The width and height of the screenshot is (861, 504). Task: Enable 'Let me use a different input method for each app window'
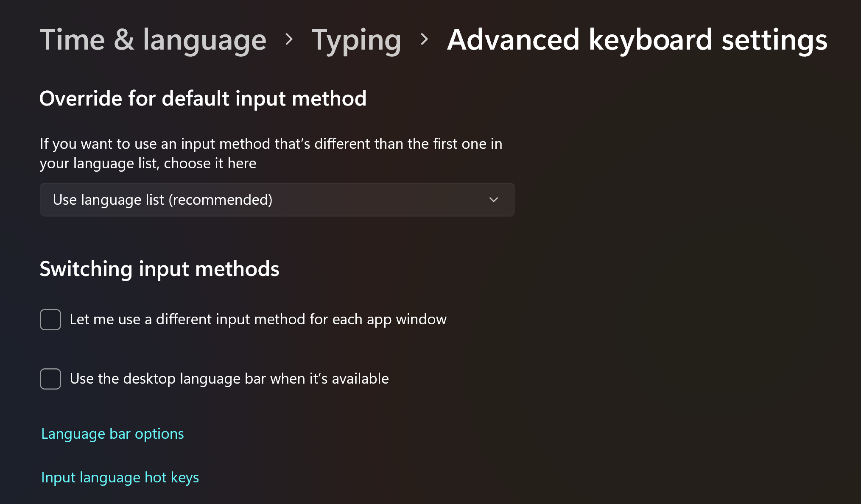click(x=50, y=319)
